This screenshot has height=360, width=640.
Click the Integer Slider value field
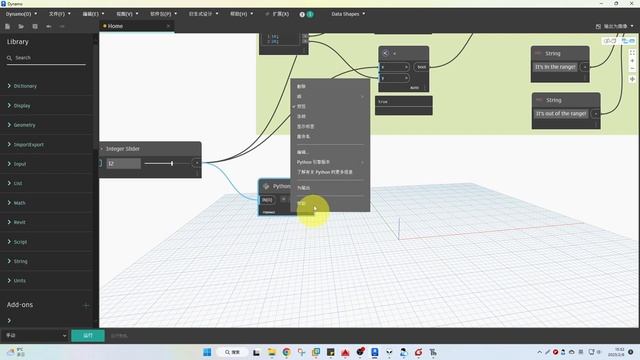point(123,164)
